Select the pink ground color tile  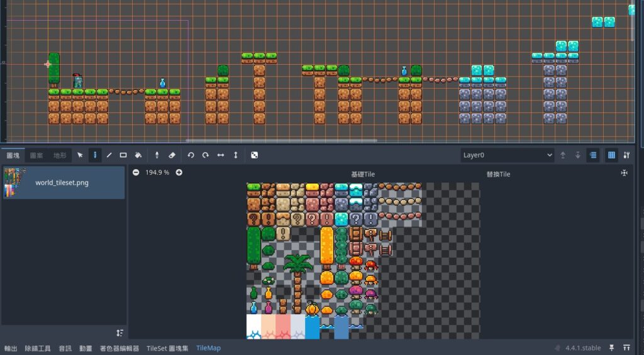(282, 327)
